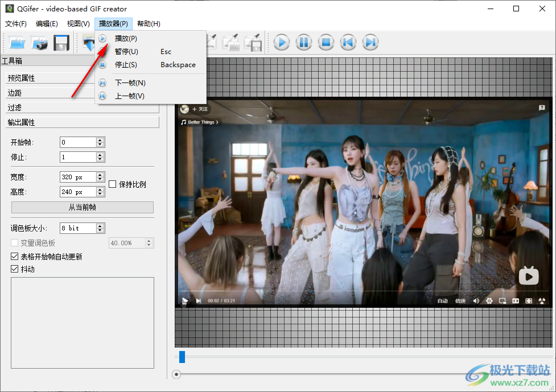Open the 帮助(H) menu
The width and height of the screenshot is (556, 392).
(x=149, y=24)
